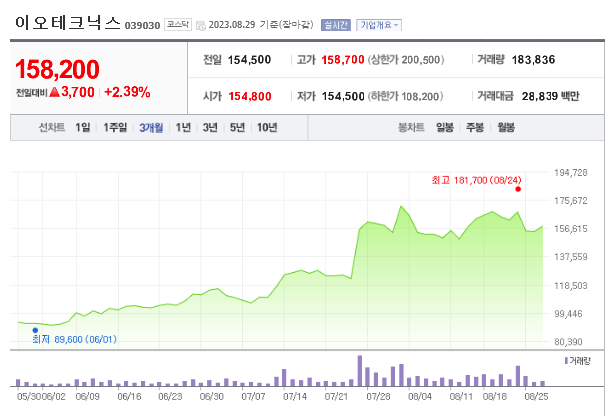Screen dimensions: 605x416
Task: Select the 5년 line chart tab
Action: coord(237,127)
